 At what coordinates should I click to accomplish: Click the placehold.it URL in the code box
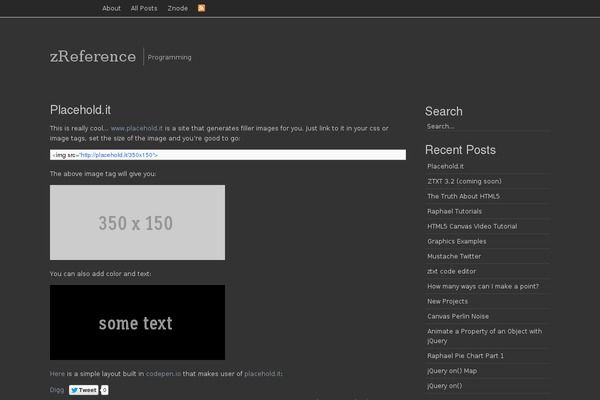[116, 155]
